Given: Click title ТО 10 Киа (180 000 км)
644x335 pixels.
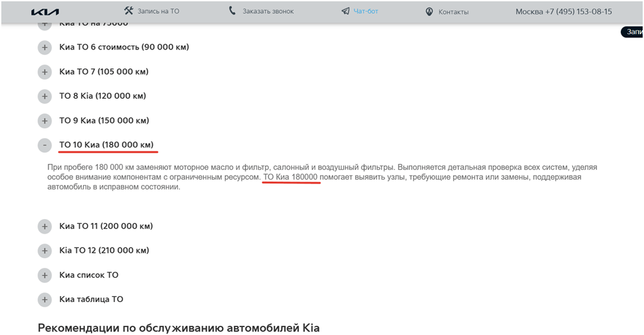Looking at the screenshot, I should tap(107, 145).
